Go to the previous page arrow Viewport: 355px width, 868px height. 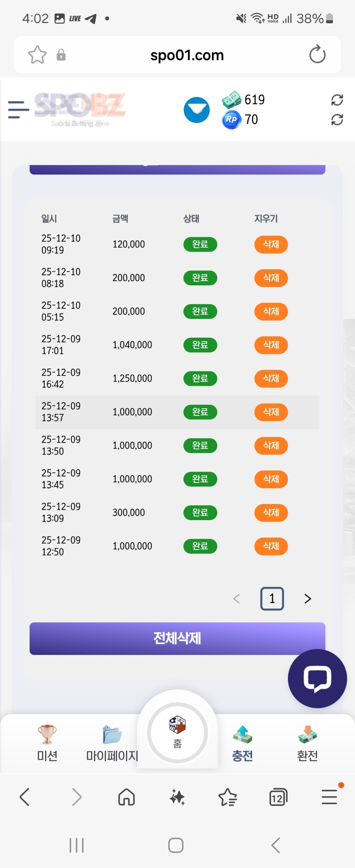click(237, 599)
